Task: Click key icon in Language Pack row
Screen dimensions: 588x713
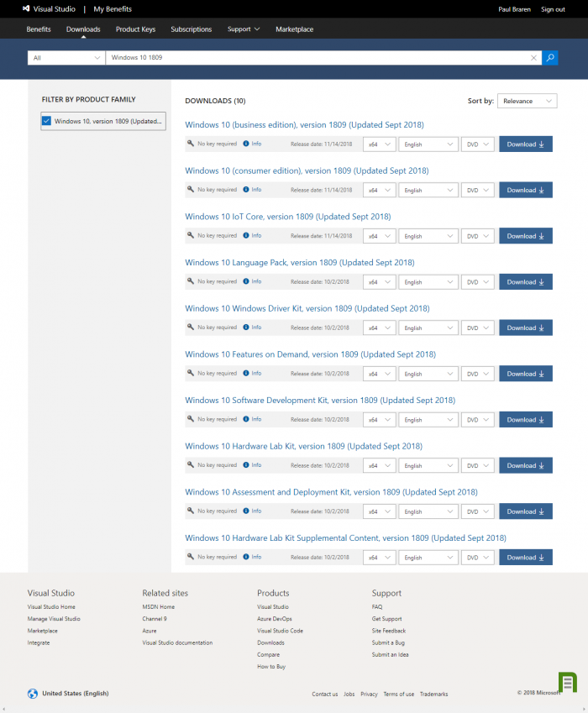Action: click(191, 281)
